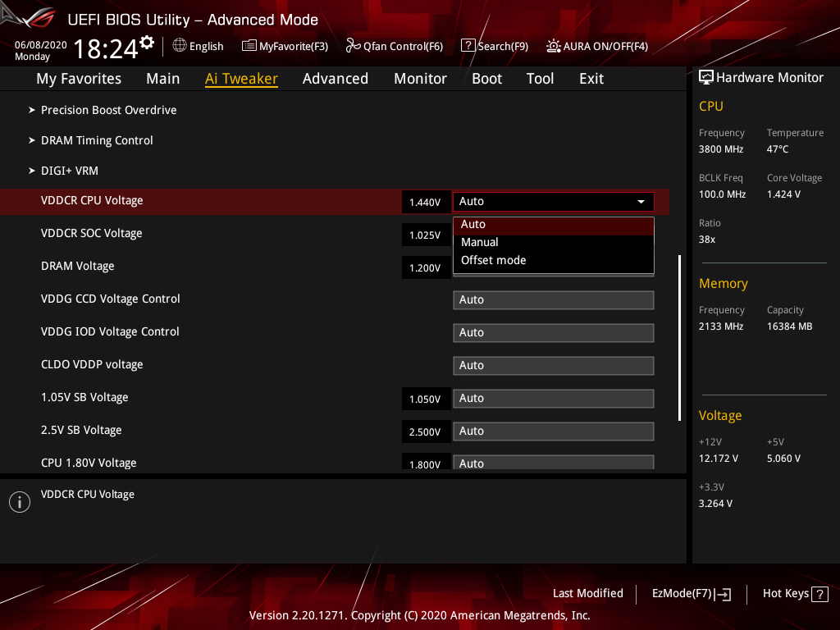This screenshot has width=840, height=630.
Task: Open VDDG IOD Voltage Control field
Action: tap(554, 333)
